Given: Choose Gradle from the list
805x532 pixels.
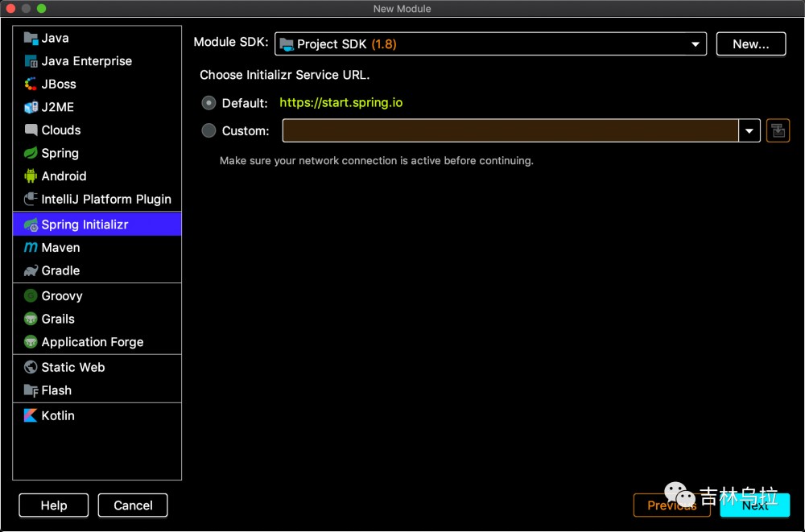Looking at the screenshot, I should [x=97, y=270].
